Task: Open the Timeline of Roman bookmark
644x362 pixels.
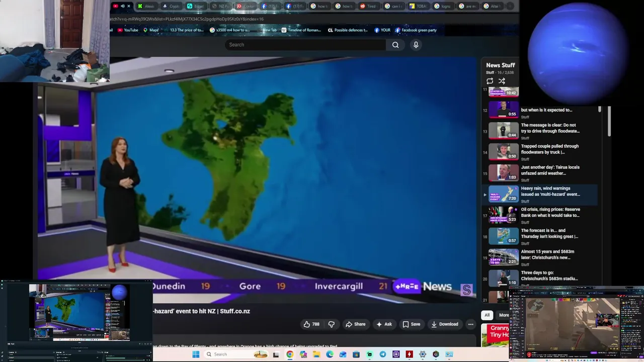Action: [x=301, y=30]
